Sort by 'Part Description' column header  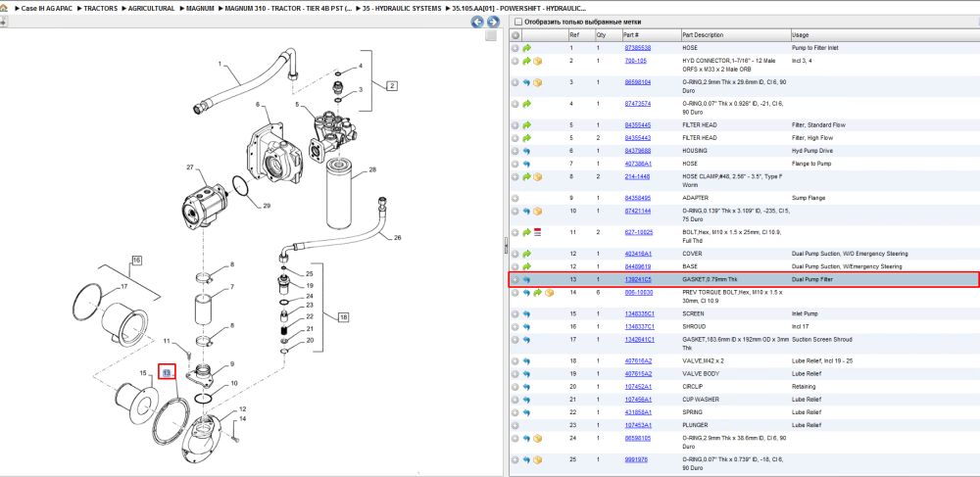[x=703, y=35]
